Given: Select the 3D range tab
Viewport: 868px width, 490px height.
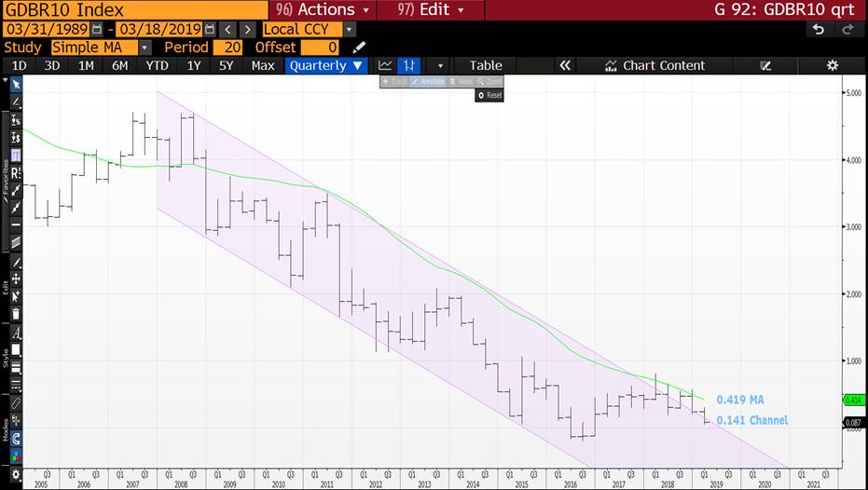Looking at the screenshot, I should 52,66.
